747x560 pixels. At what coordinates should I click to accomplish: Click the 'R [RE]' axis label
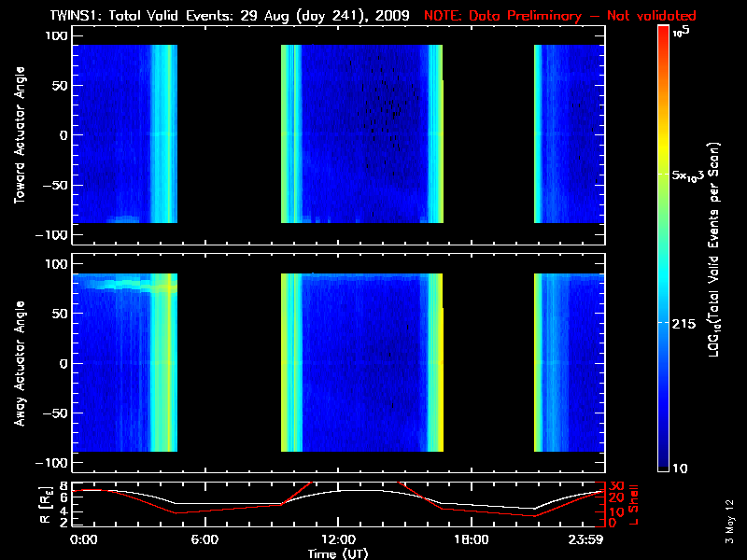pos(45,505)
